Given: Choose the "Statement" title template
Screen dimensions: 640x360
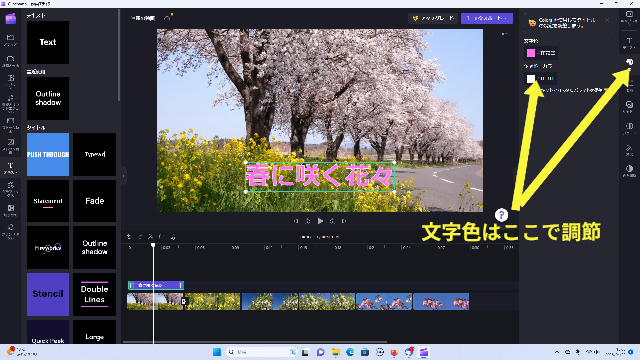Looking at the screenshot, I should pyautogui.click(x=48, y=201).
